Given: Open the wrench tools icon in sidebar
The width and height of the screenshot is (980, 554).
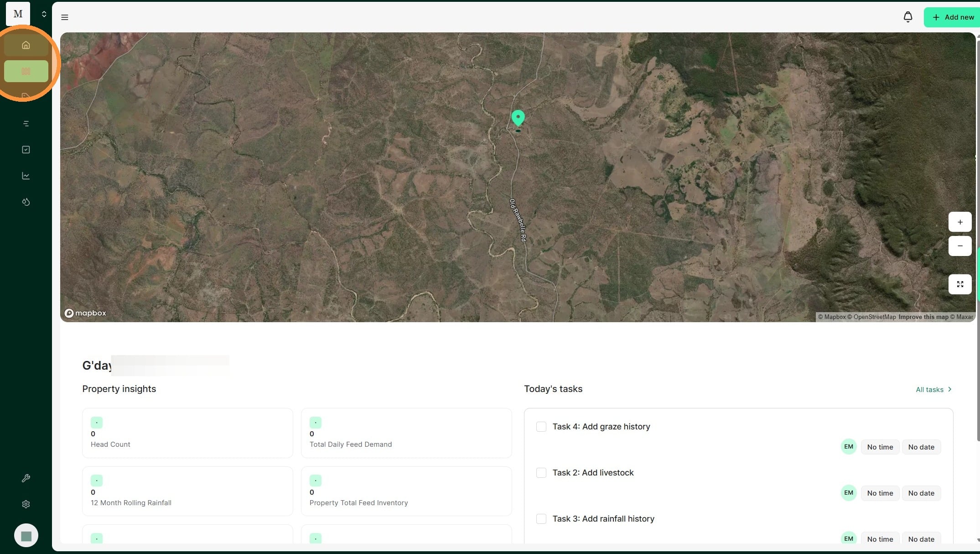Looking at the screenshot, I should 26,478.
